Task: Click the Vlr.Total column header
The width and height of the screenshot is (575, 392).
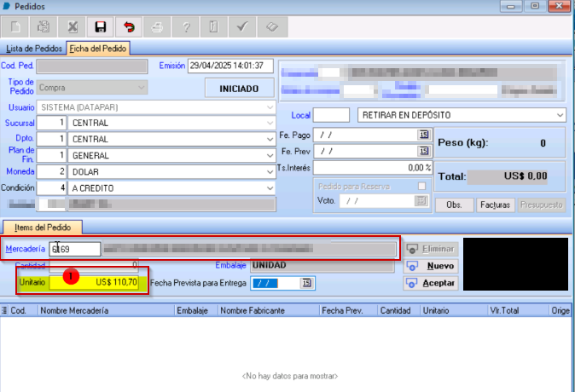Action: click(x=518, y=310)
